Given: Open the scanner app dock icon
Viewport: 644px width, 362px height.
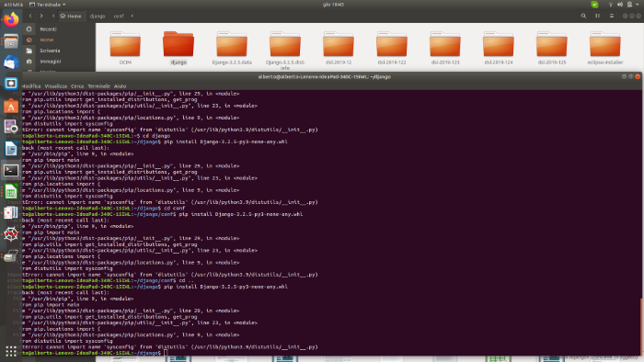Looking at the screenshot, I should point(11,256).
